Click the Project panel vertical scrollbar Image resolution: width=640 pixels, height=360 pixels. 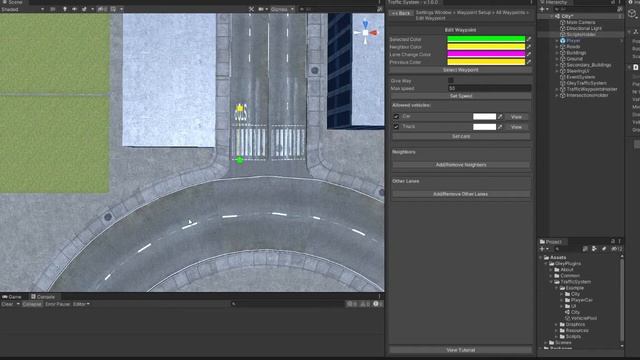point(622,300)
